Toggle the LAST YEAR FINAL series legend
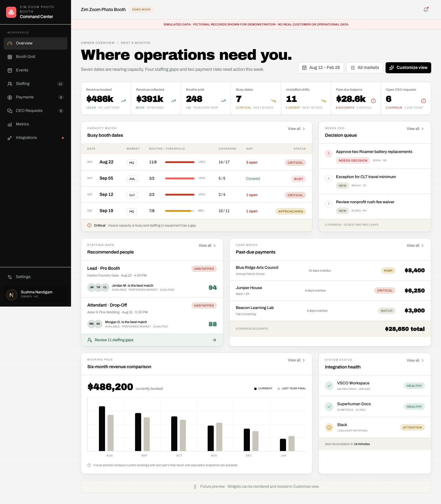This screenshot has width=441, height=504. coord(292,388)
